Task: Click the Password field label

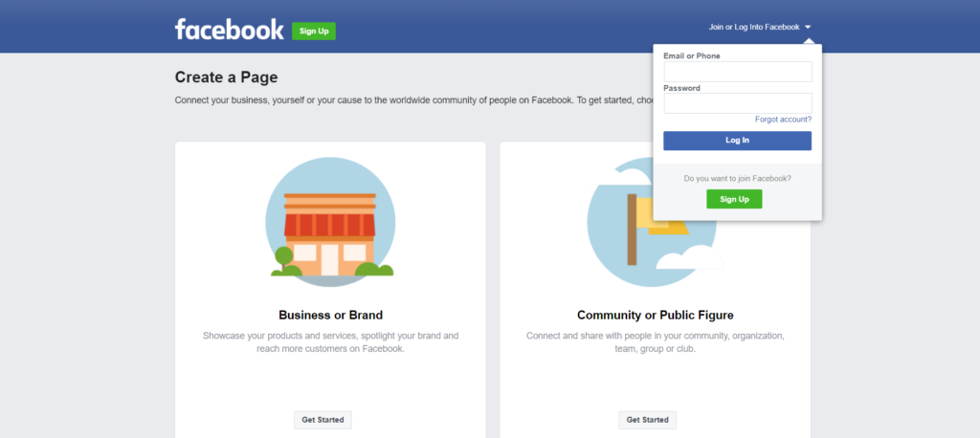Action: pyautogui.click(x=681, y=88)
